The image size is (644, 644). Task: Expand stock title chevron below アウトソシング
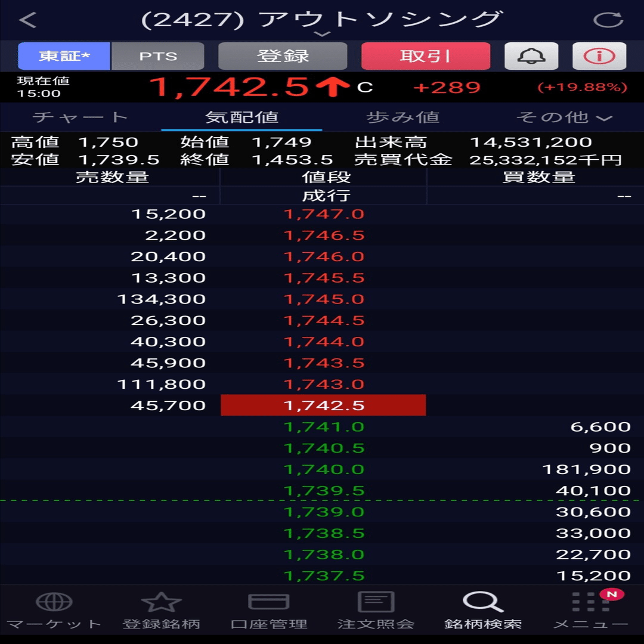pos(323,34)
